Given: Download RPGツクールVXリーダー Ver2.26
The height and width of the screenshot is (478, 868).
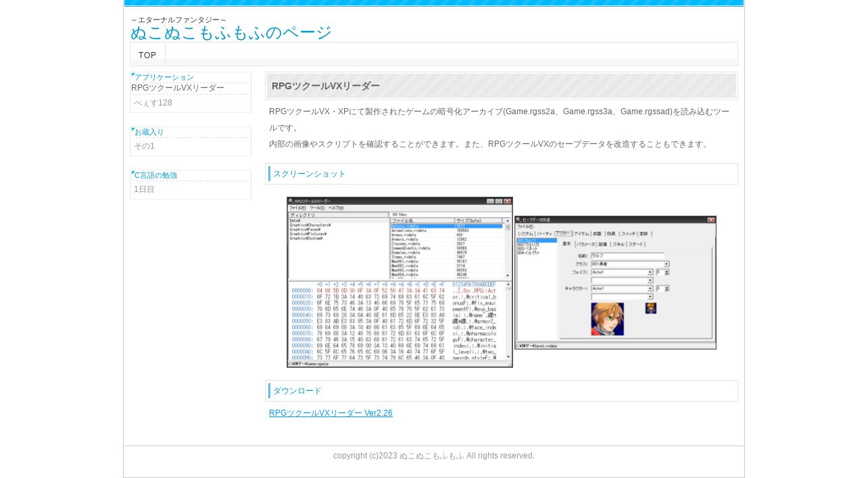Looking at the screenshot, I should pyautogui.click(x=331, y=413).
